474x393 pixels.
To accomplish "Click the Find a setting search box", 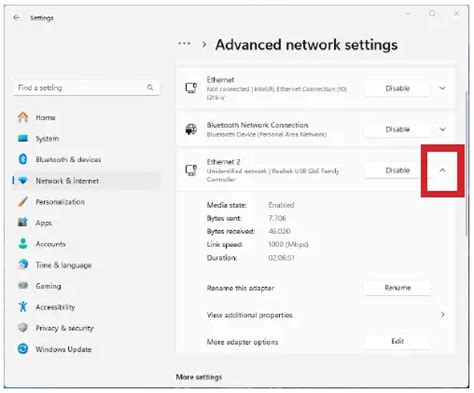I will tap(86, 88).
